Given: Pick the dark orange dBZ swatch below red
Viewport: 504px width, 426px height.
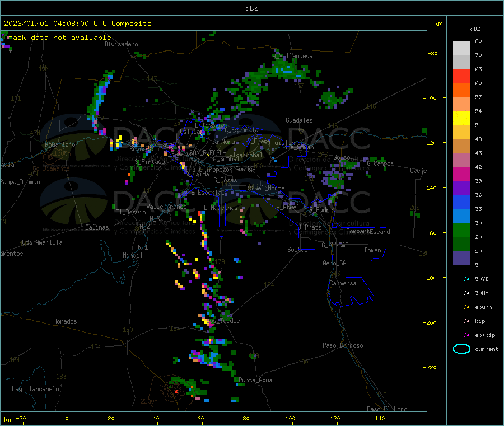Looking at the screenshot, I should pos(461,90).
